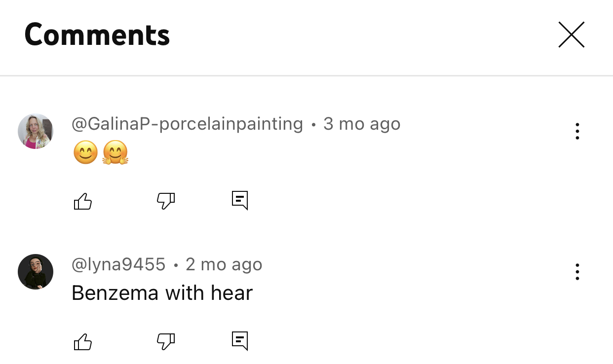613x364 pixels.
Task: Dislike GalinaP-porcelainpainting's emoji comment
Action: tap(166, 201)
